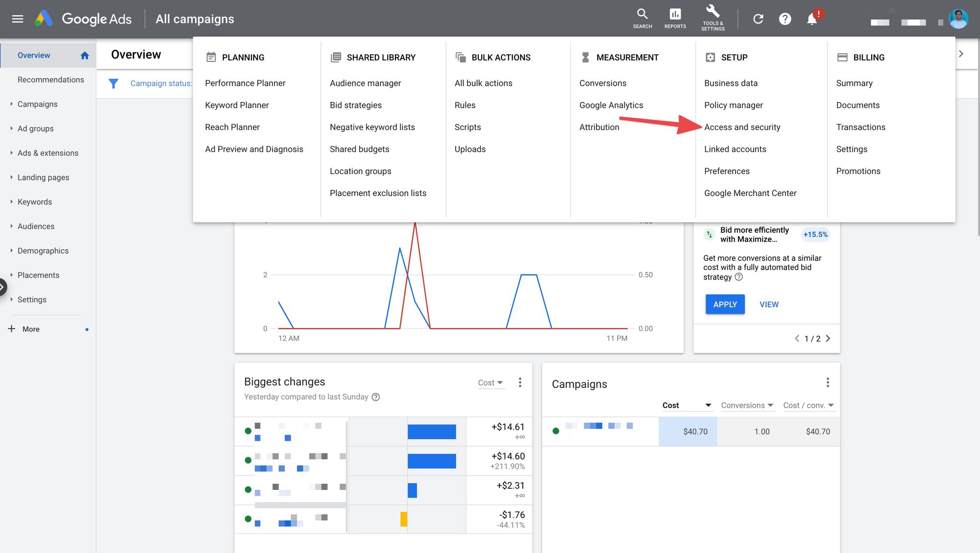This screenshot has width=980, height=553.
Task: Go to next recommendation arrow
Action: (x=828, y=339)
